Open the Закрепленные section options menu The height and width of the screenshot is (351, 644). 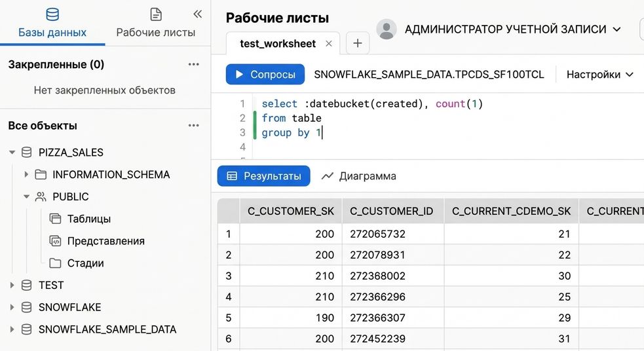coord(193,64)
